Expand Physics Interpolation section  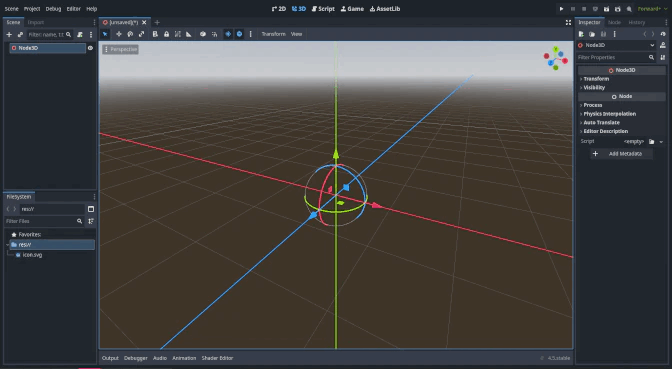(x=622, y=114)
